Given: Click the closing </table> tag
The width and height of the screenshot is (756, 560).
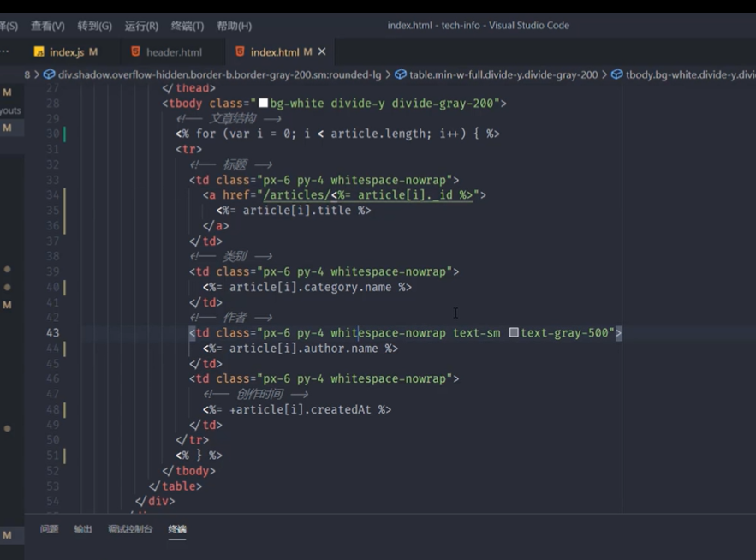Looking at the screenshot, I should (176, 486).
